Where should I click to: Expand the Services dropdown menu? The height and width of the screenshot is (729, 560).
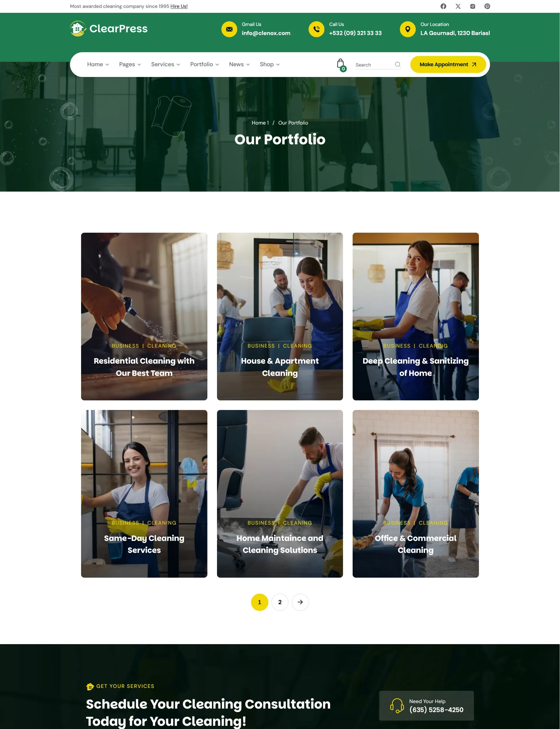[165, 64]
